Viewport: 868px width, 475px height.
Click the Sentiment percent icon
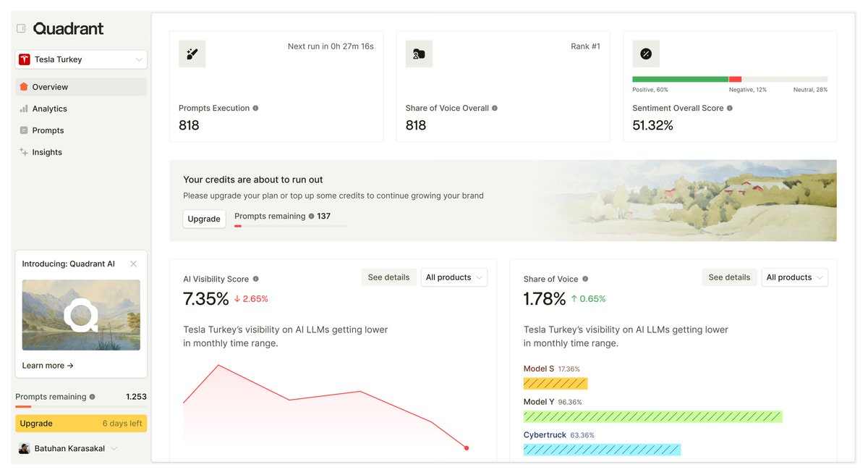(x=646, y=54)
